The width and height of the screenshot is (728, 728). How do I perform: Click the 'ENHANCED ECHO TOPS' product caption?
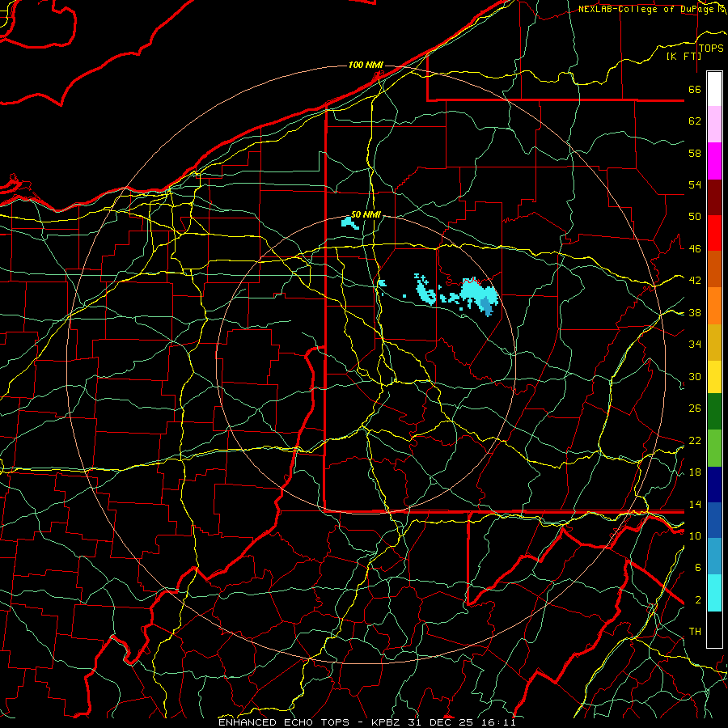point(283,722)
